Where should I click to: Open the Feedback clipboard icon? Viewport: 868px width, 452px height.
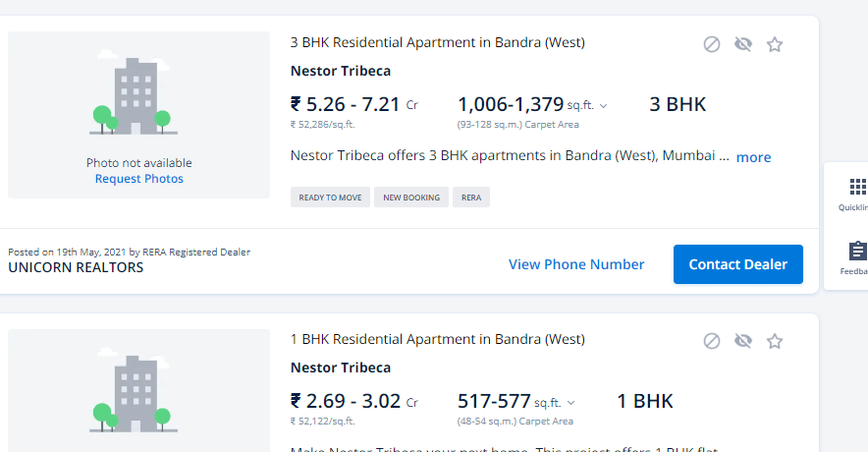click(857, 251)
